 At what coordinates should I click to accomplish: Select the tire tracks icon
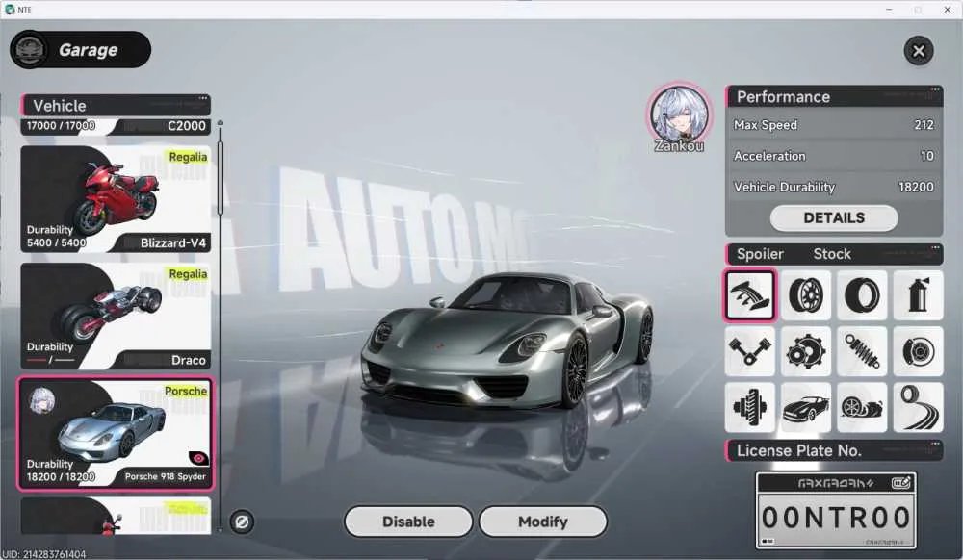tap(918, 407)
